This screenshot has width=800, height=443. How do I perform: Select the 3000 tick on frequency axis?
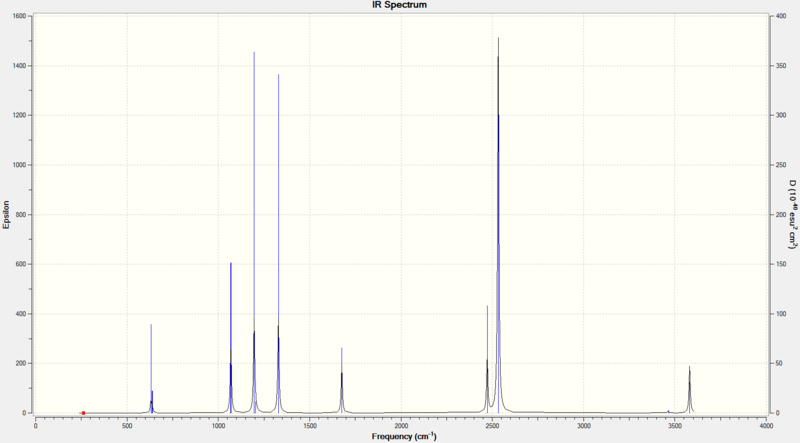click(584, 426)
